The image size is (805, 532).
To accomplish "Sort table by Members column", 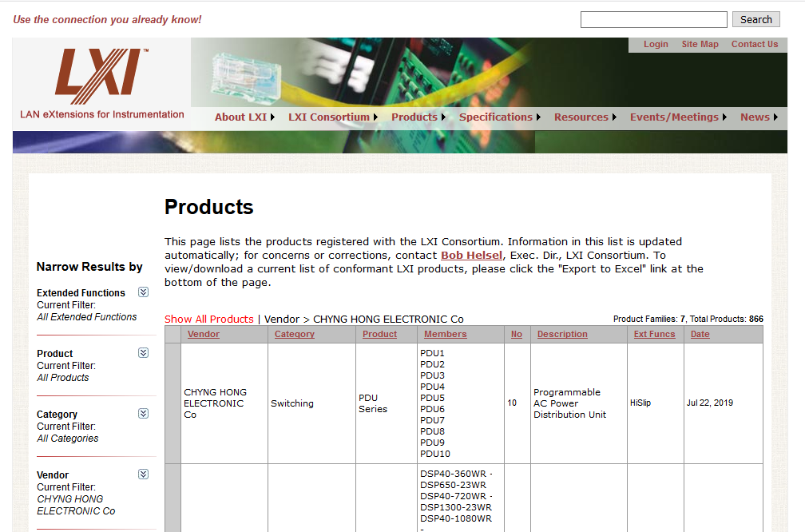I will 445,334.
